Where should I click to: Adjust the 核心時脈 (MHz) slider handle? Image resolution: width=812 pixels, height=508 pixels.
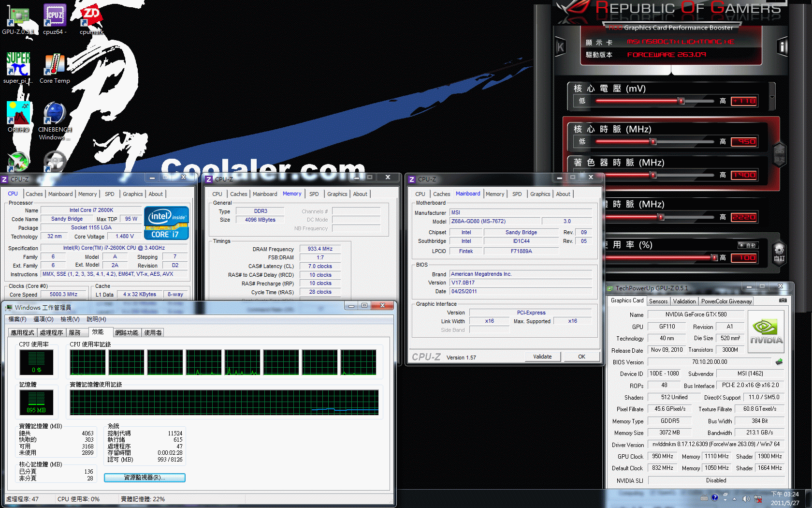coord(653,142)
